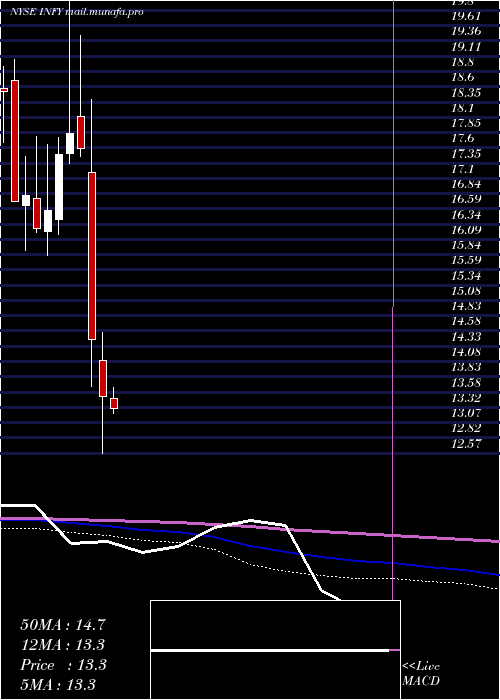
Task: Click the 17.6 price axis label
Action: click(462, 138)
